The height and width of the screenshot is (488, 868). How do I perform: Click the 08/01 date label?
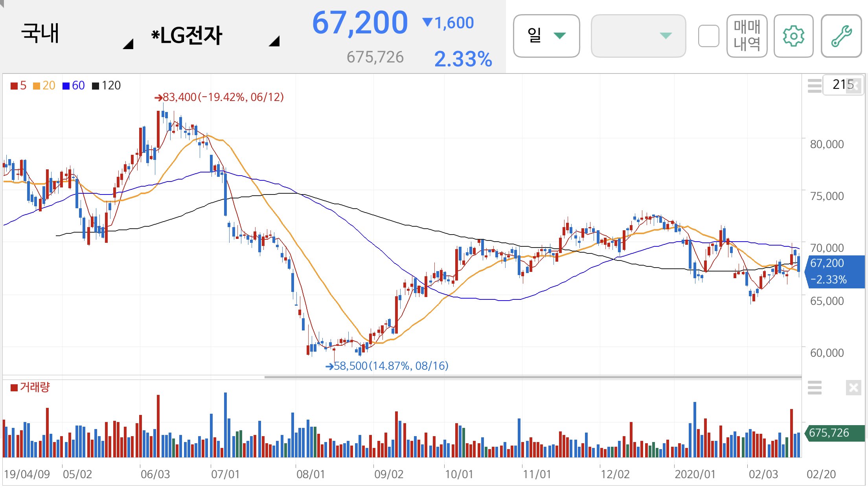[311, 474]
